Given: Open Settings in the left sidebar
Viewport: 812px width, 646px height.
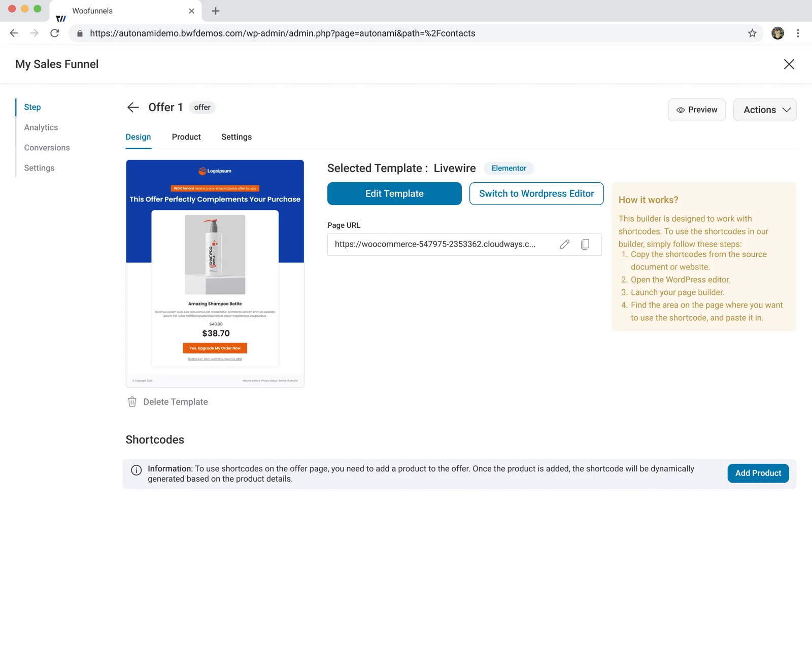Looking at the screenshot, I should tap(39, 168).
